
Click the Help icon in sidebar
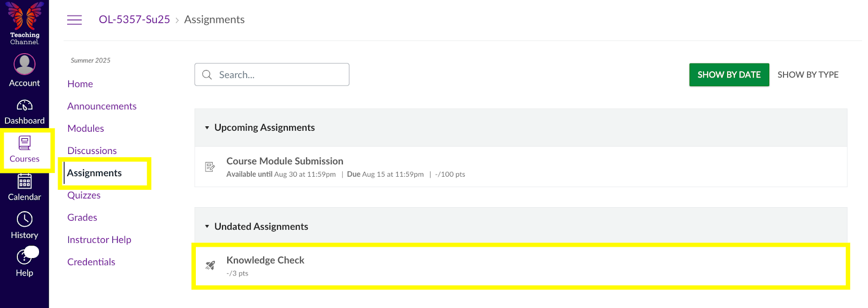click(24, 257)
